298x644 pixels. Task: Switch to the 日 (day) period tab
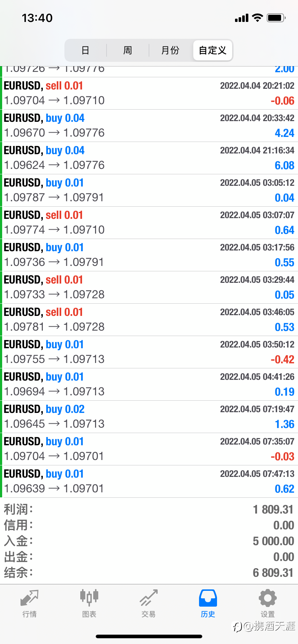click(85, 50)
